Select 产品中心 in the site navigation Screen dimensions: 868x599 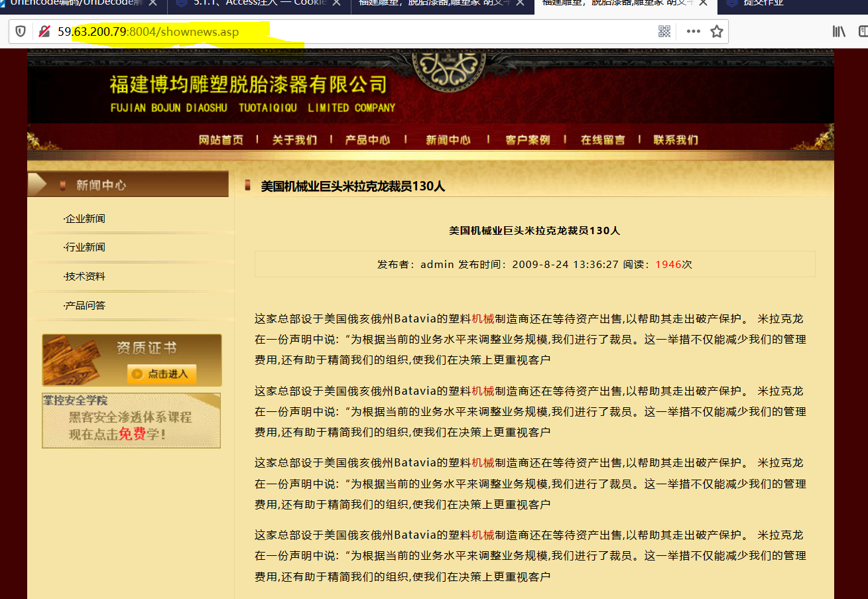[x=367, y=139]
